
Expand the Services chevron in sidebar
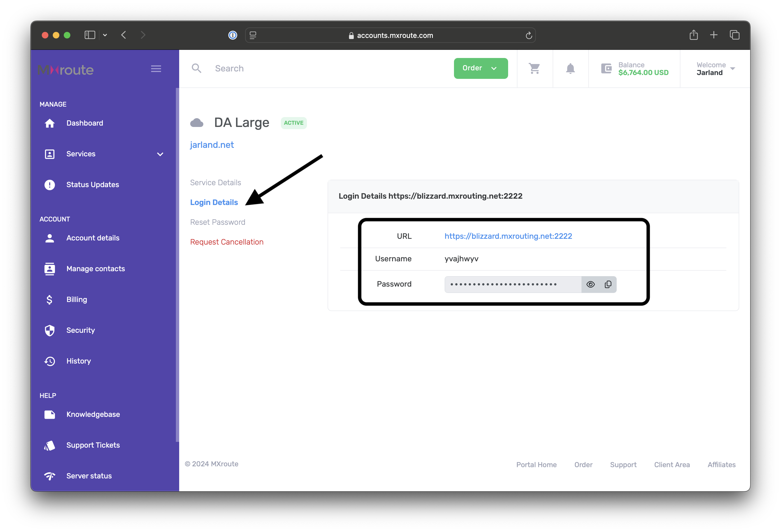click(160, 154)
